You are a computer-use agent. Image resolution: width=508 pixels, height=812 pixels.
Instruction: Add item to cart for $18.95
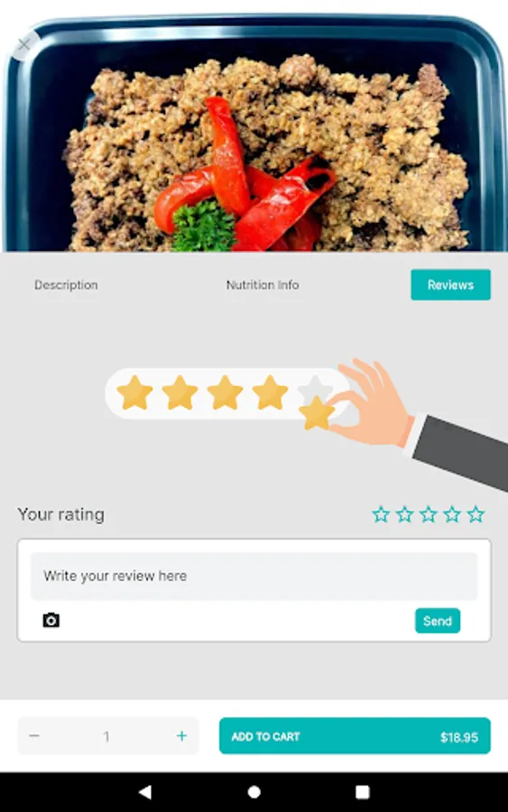[355, 736]
